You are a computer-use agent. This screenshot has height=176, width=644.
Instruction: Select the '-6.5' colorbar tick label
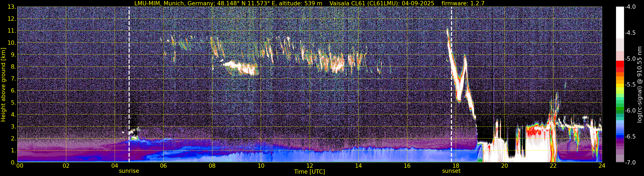[x=630, y=137]
